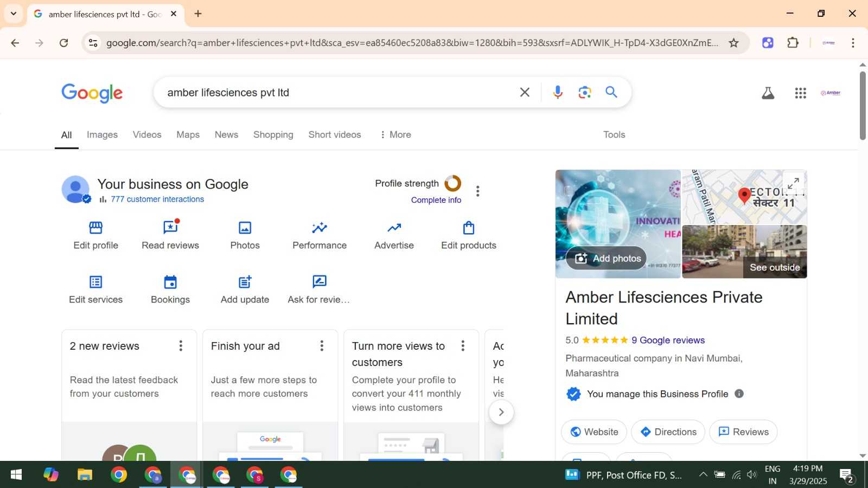Clear the search box with X icon
Screen dimensions: 868x488
[x=525, y=93]
